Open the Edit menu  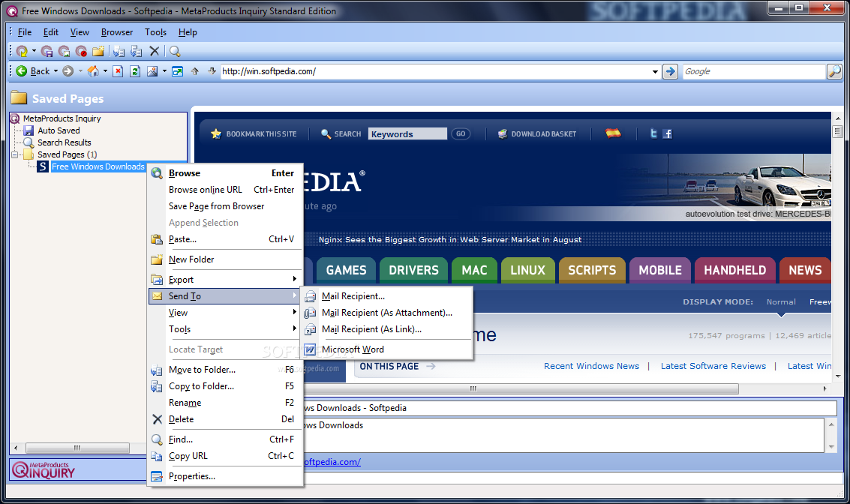point(50,32)
